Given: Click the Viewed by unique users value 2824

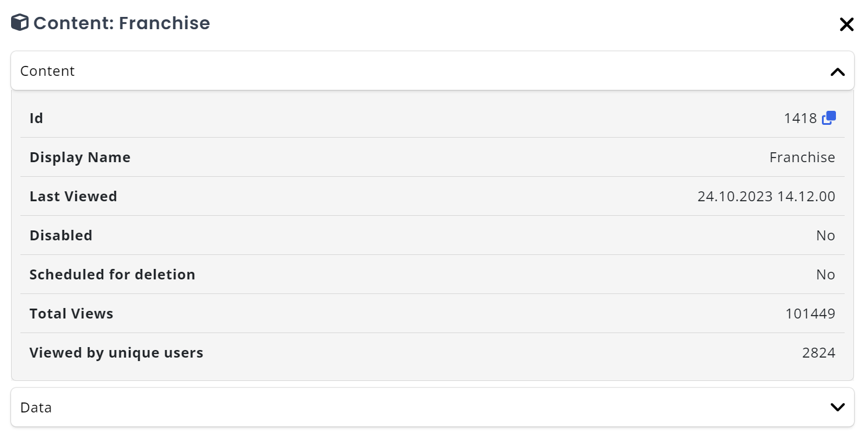Looking at the screenshot, I should point(819,352).
